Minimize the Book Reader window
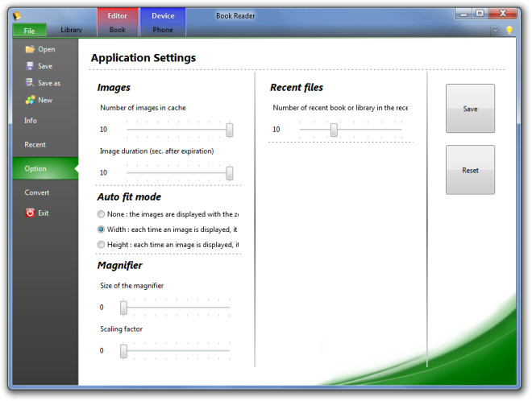Image resolution: width=532 pixels, height=401 pixels. coord(463,14)
